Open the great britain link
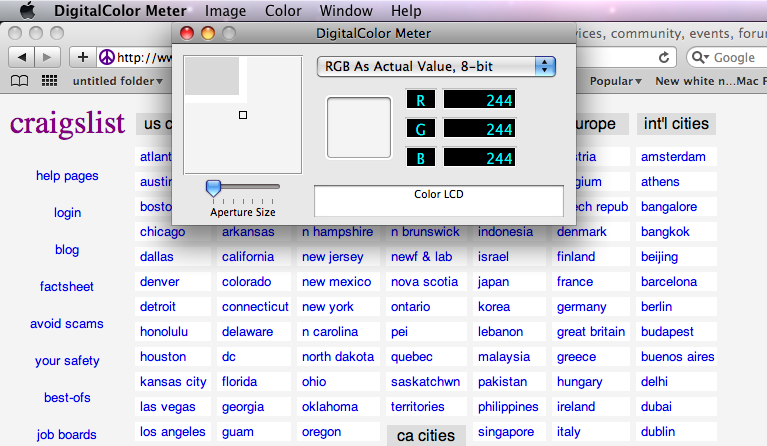Screen dimensions: 767x446 click(591, 332)
